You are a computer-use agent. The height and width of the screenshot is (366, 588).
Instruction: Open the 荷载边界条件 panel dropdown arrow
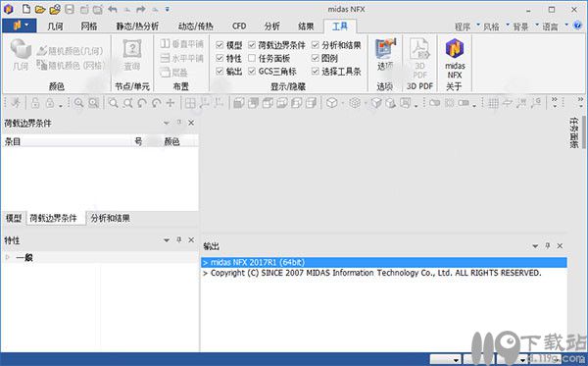[167, 123]
